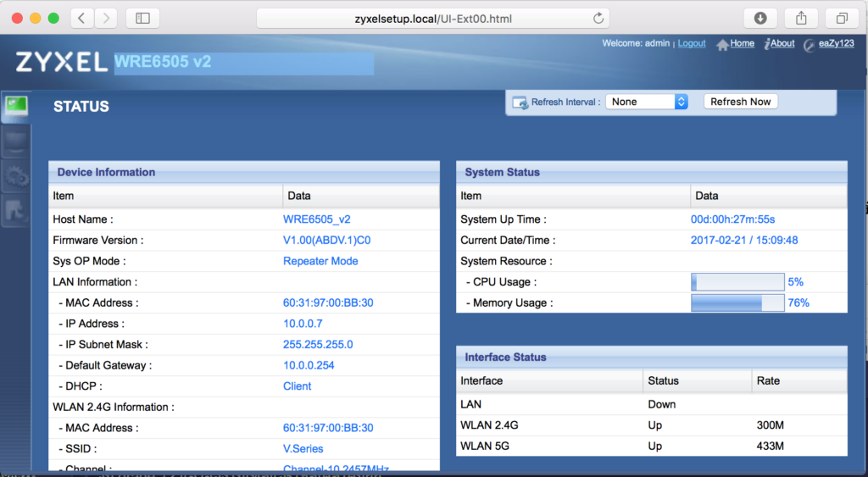Screen dimensions: 868x477
Task: Click the Home house icon
Action: pos(722,44)
